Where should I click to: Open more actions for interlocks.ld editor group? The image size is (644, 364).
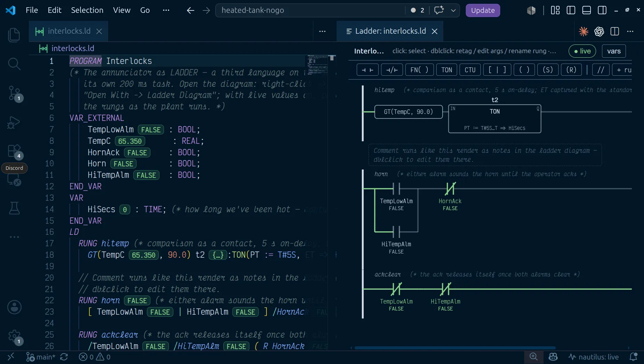(x=322, y=32)
